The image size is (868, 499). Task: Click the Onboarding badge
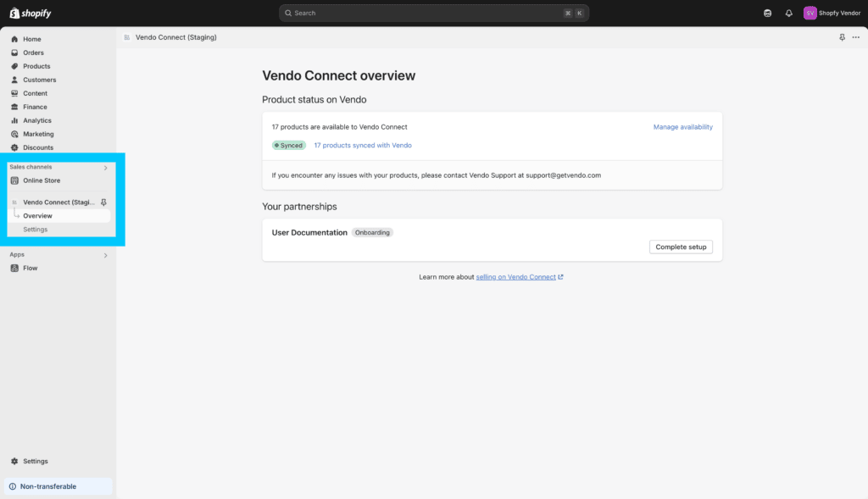(x=372, y=233)
